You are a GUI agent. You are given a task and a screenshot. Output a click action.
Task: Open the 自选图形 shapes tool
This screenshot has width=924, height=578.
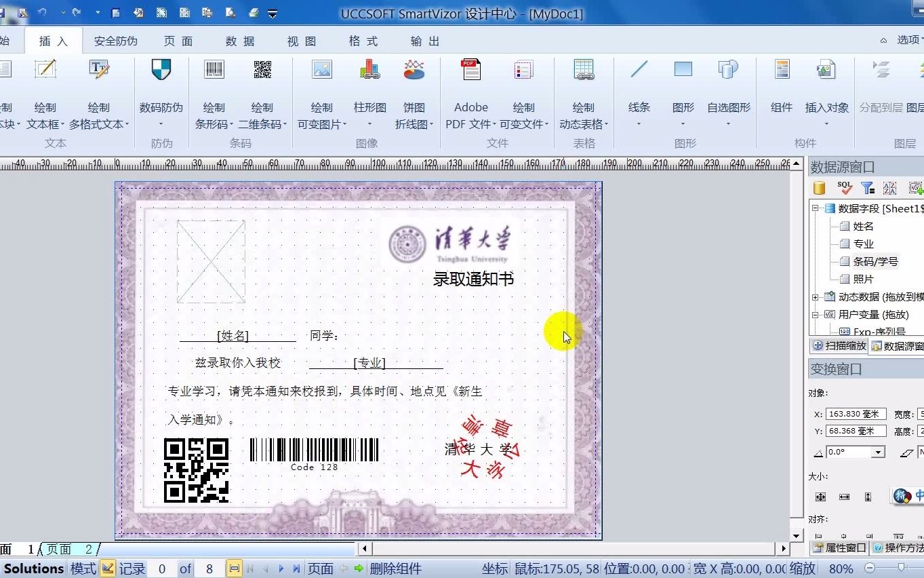pos(729,69)
